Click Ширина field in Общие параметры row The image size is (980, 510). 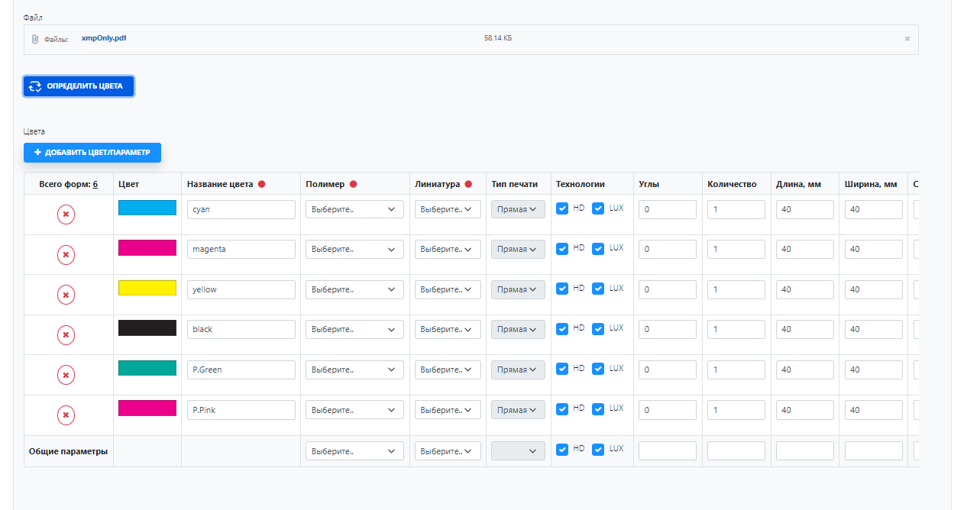[x=874, y=451]
